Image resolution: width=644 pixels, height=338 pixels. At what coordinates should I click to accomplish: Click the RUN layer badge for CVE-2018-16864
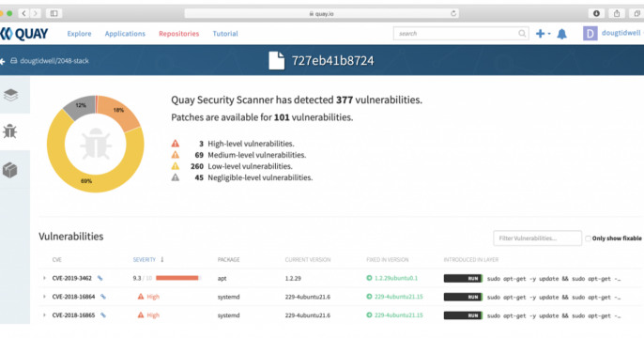point(463,297)
